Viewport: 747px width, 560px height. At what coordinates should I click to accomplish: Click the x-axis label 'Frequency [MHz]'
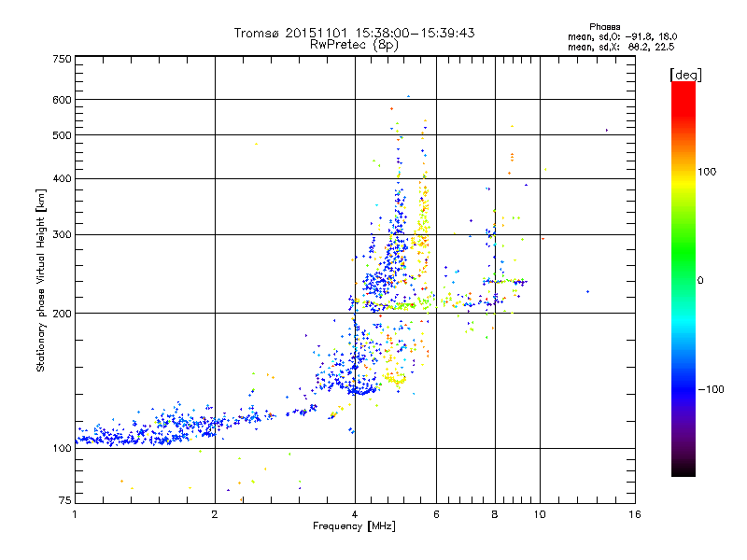(x=354, y=526)
